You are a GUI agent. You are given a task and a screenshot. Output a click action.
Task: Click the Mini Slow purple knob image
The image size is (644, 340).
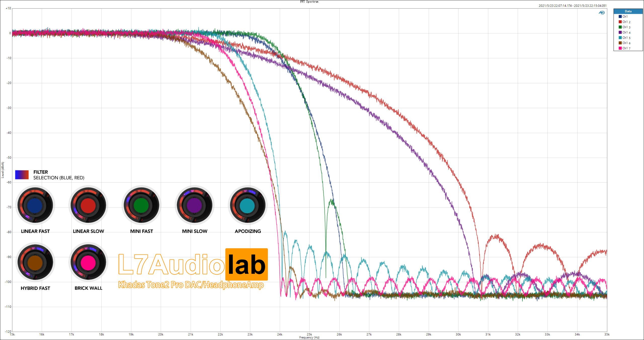coord(194,205)
